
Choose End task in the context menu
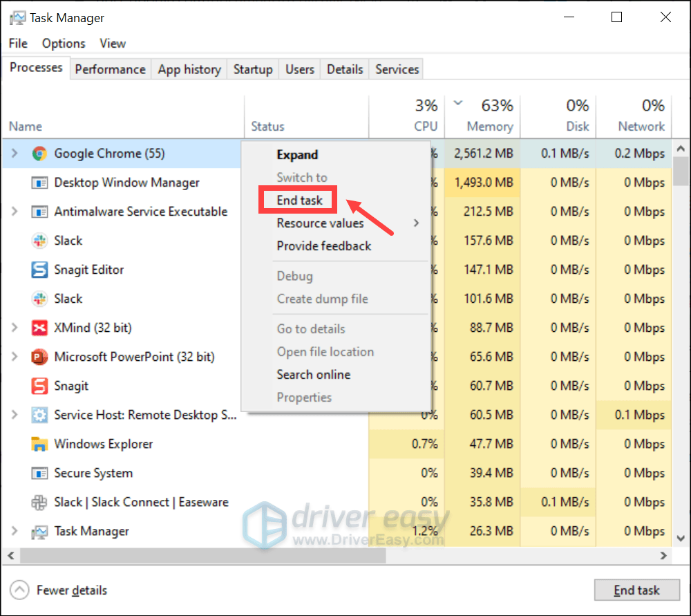tap(300, 200)
